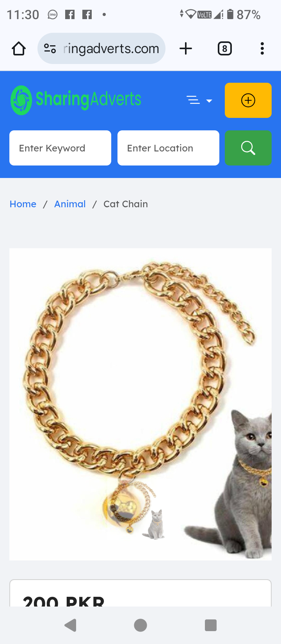Click the dropdown caret next to menu lines
This screenshot has height=644, width=281.
(x=209, y=101)
